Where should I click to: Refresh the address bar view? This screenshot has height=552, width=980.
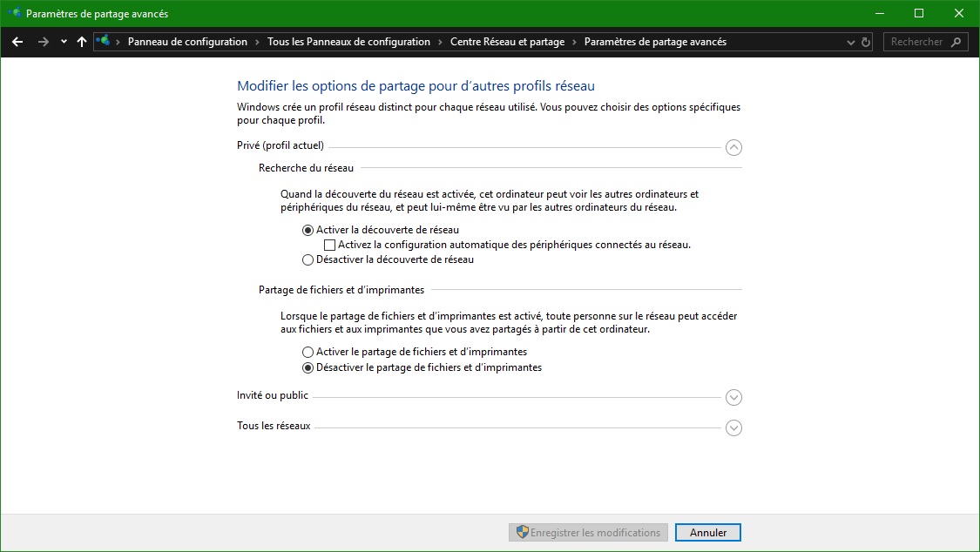click(x=866, y=42)
